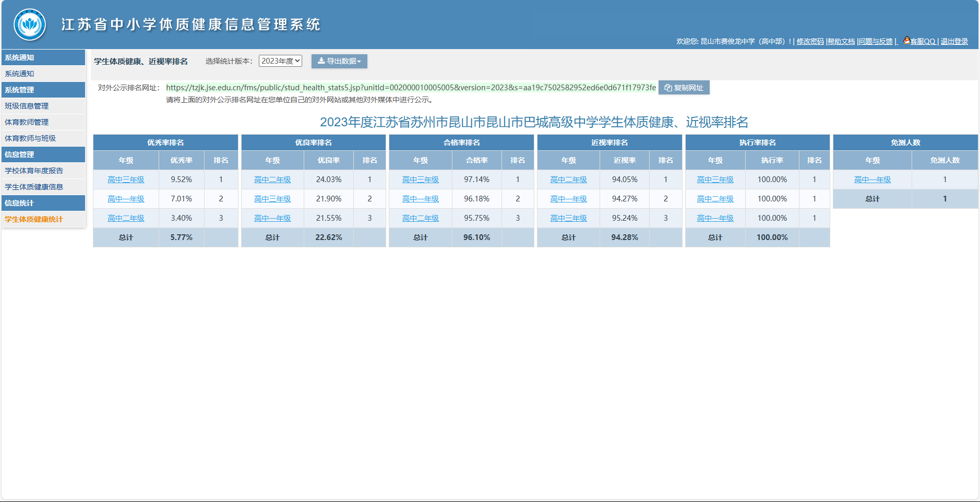The width and height of the screenshot is (980, 502).
Task: Click the 22.62% 优良率 total
Action: 329,237
